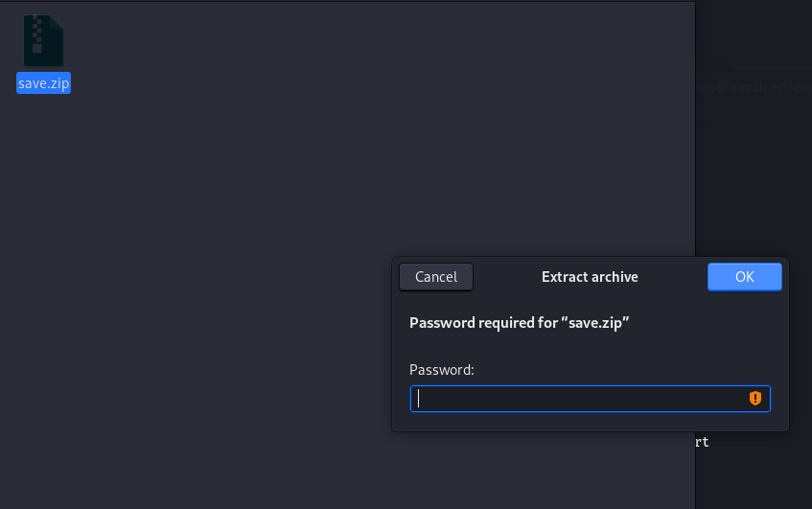Click the blue OK button to extract
This screenshot has height=509, width=812.
(x=744, y=276)
